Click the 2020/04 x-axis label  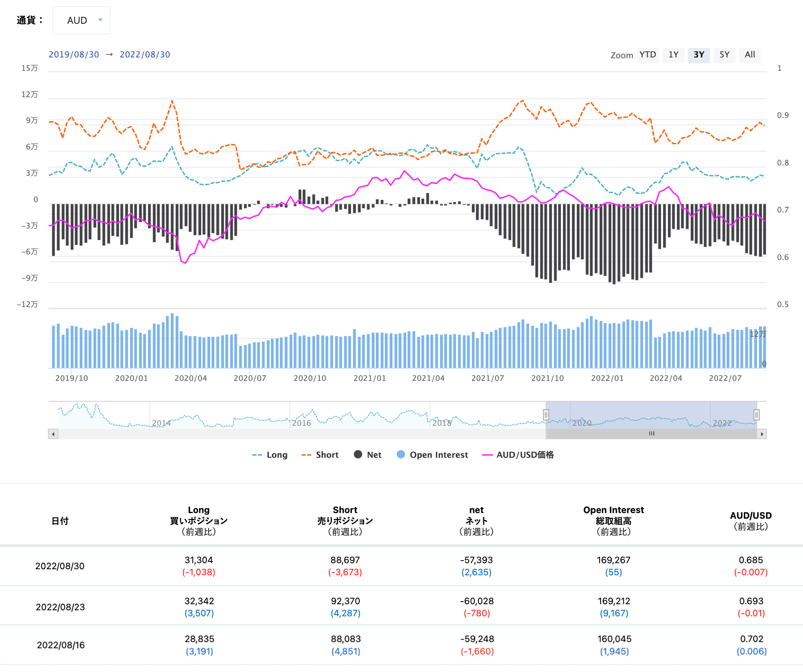pyautogui.click(x=191, y=378)
